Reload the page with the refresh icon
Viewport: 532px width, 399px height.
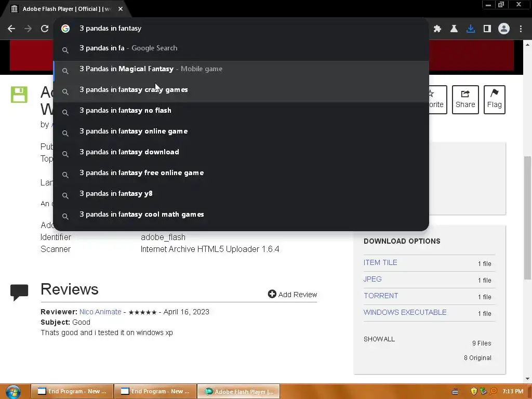pyautogui.click(x=45, y=29)
